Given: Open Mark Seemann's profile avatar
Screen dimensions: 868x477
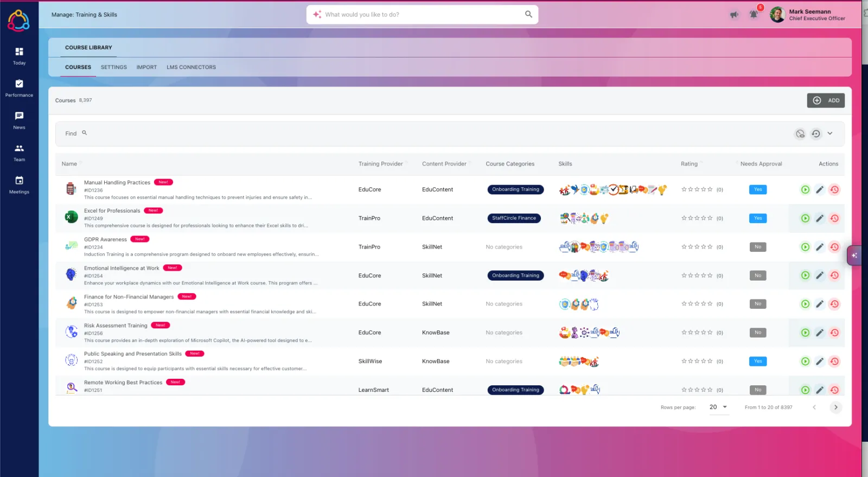Looking at the screenshot, I should 777,15.
